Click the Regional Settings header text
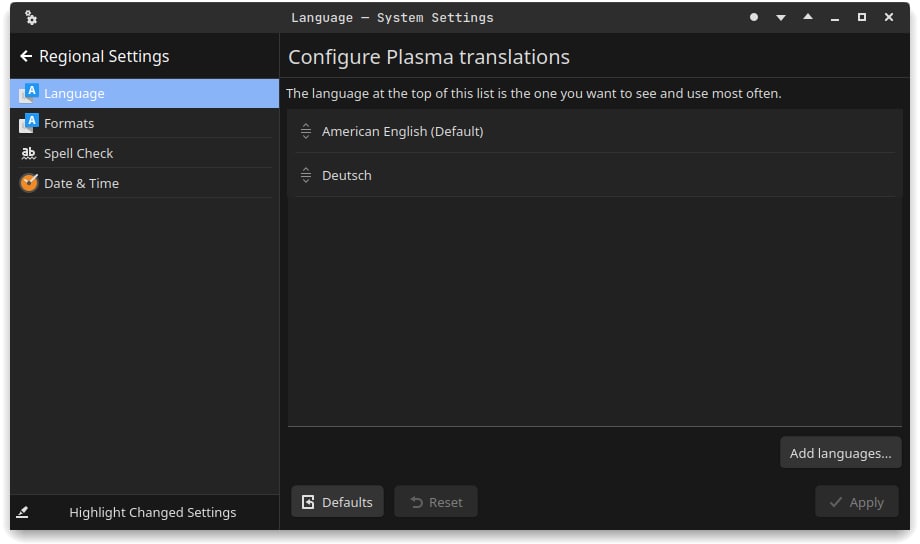This screenshot has width=920, height=544. pyautogui.click(x=104, y=56)
